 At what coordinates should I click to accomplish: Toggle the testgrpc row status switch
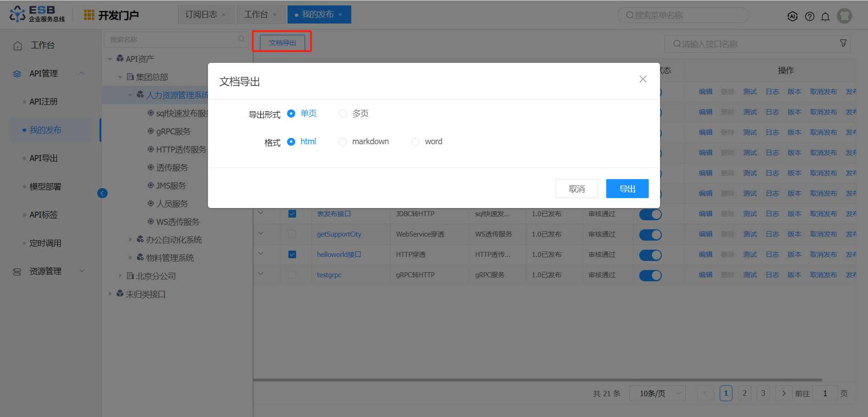(x=650, y=275)
